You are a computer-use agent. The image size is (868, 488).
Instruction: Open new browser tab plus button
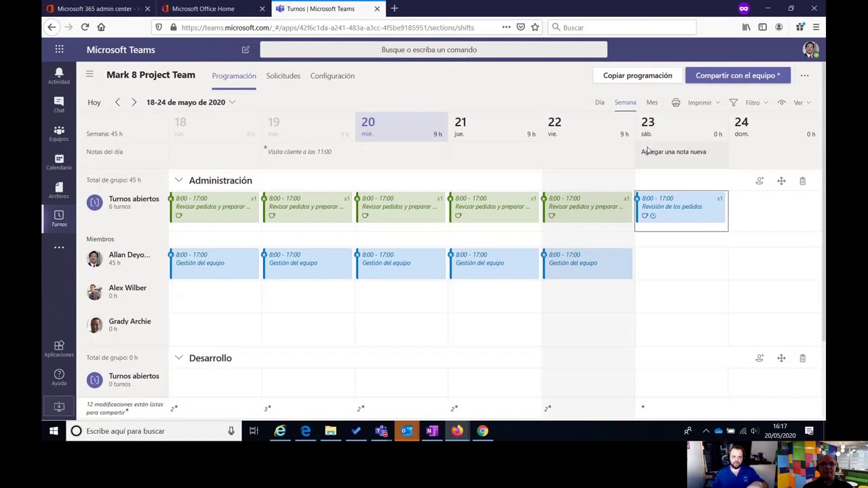coord(394,9)
